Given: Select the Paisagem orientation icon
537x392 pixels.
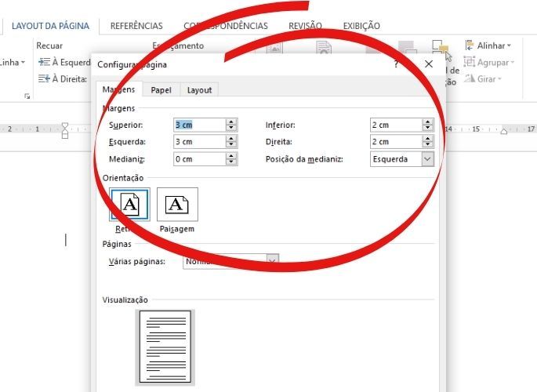Looking at the screenshot, I should coord(177,205).
